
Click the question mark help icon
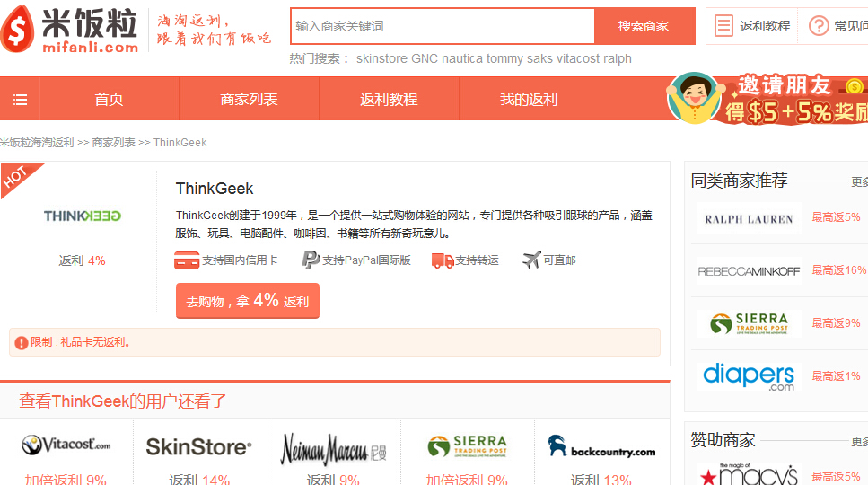819,26
